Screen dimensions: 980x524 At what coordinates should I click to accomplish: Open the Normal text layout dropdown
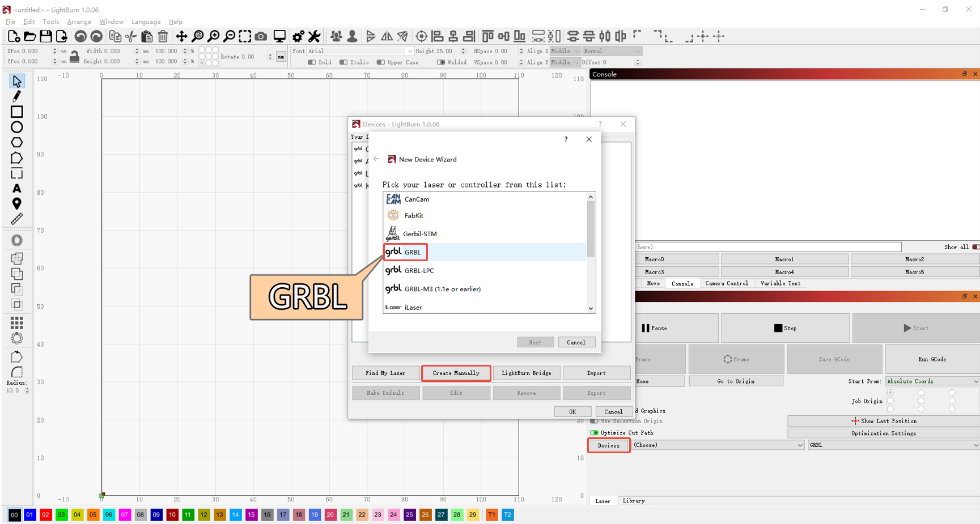pyautogui.click(x=612, y=51)
